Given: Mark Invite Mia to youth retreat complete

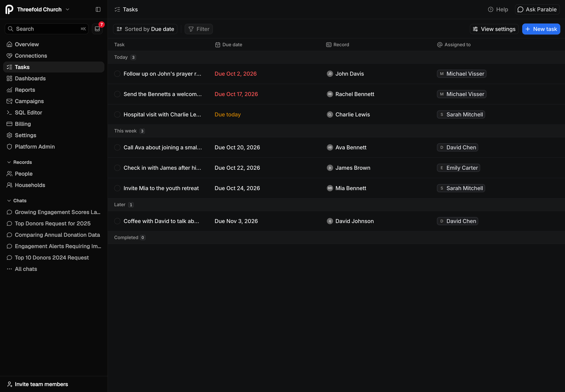Looking at the screenshot, I should point(117,188).
